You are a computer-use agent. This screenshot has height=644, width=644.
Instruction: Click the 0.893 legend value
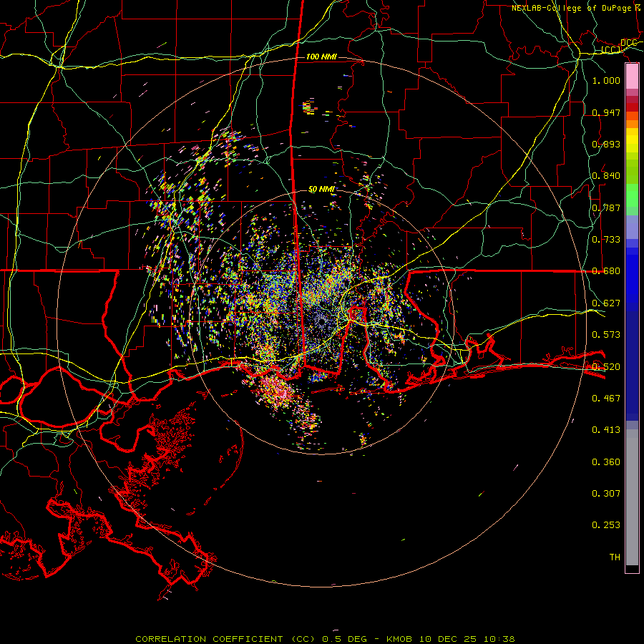pyautogui.click(x=606, y=144)
